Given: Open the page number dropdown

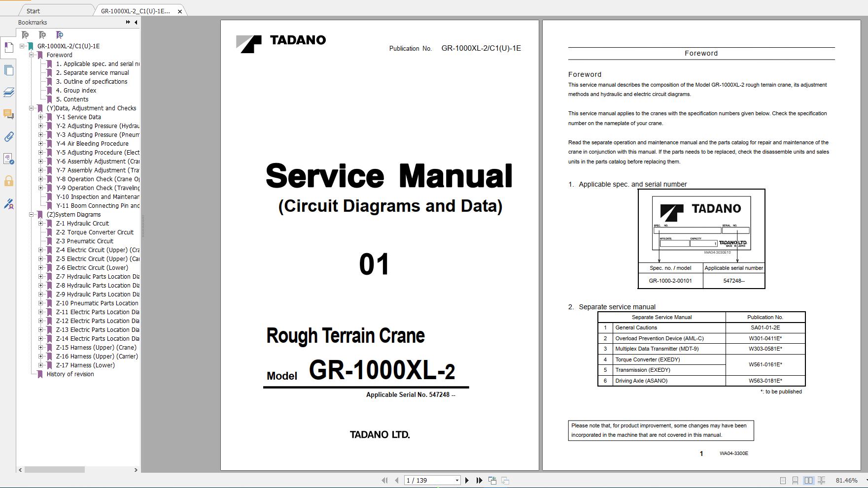Looking at the screenshot, I should click(457, 481).
